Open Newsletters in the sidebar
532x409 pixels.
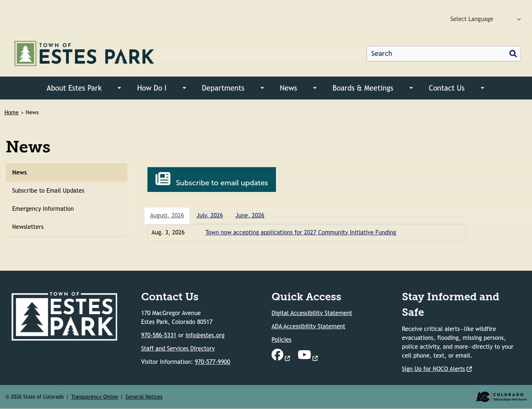[x=66, y=227]
